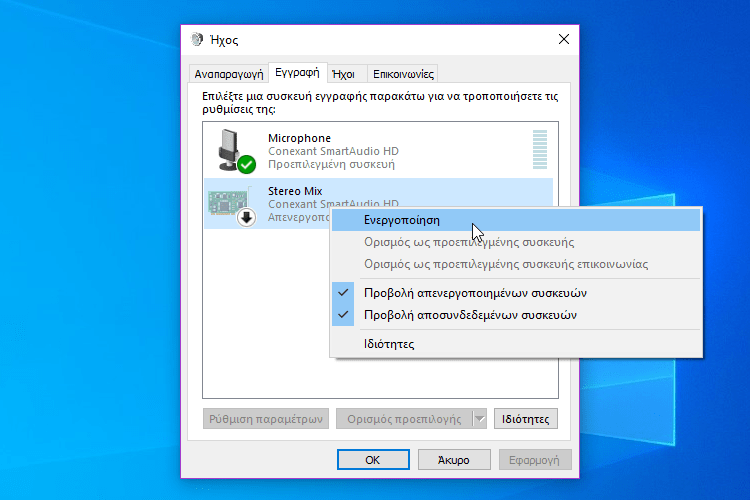The image size is (750, 500).
Task: Click the speaker icon in the Ήχος title bar
Action: click(197, 39)
